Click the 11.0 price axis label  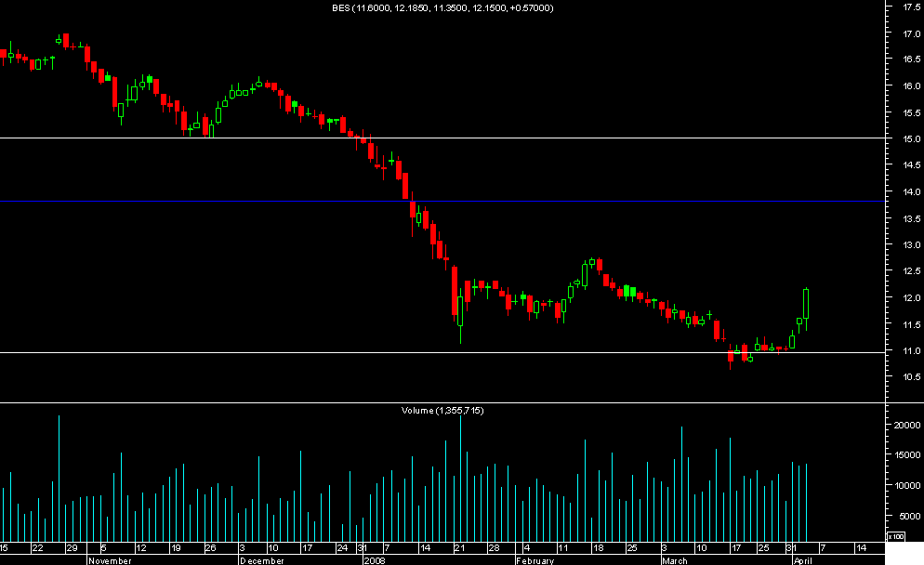point(912,351)
